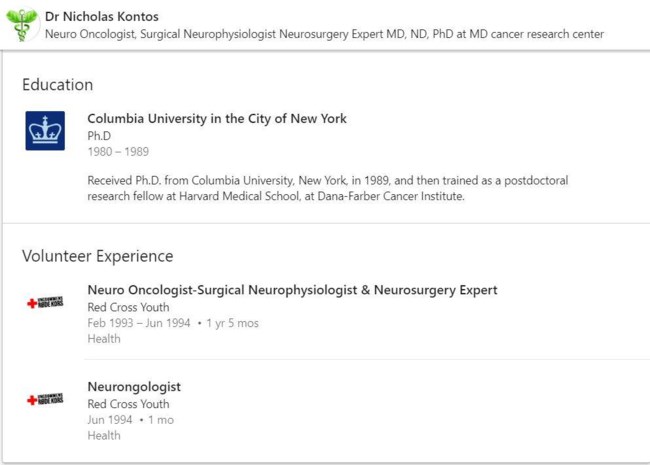Viewport: 650px width, 465px height.
Task: Click the Volunteer Experience section heading
Action: tap(97, 256)
